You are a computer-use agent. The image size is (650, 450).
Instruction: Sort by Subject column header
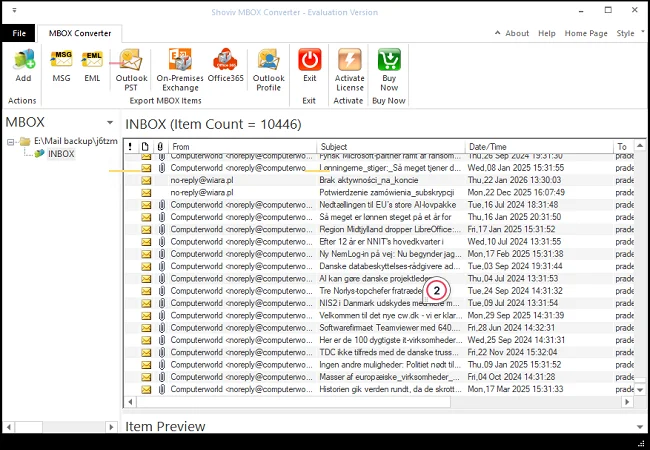pos(391,147)
